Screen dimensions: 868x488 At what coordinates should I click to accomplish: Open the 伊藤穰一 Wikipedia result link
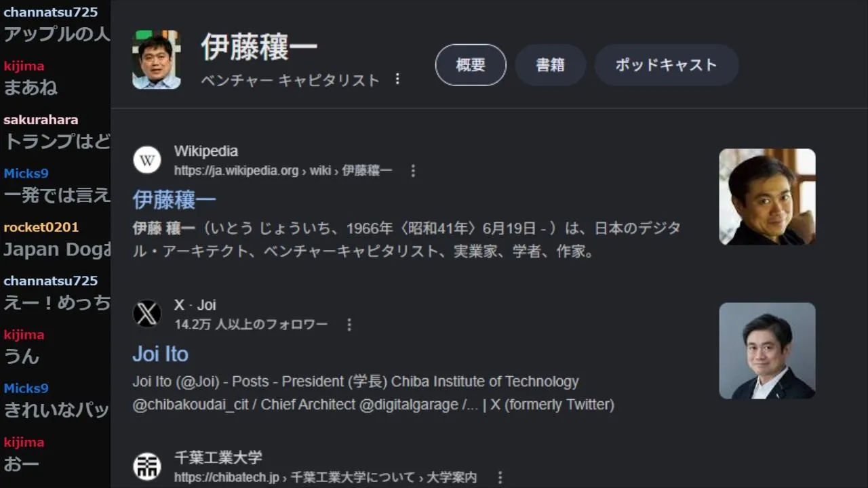(174, 199)
